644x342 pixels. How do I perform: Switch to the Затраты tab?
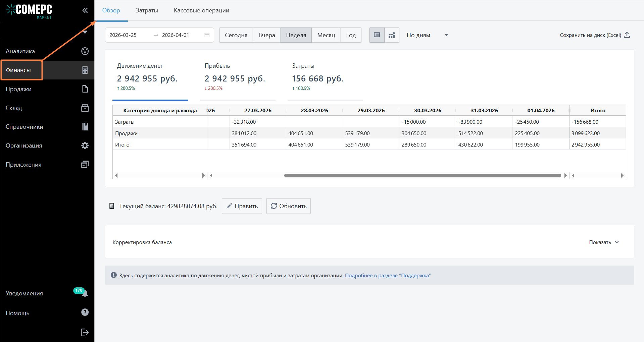pos(147,10)
